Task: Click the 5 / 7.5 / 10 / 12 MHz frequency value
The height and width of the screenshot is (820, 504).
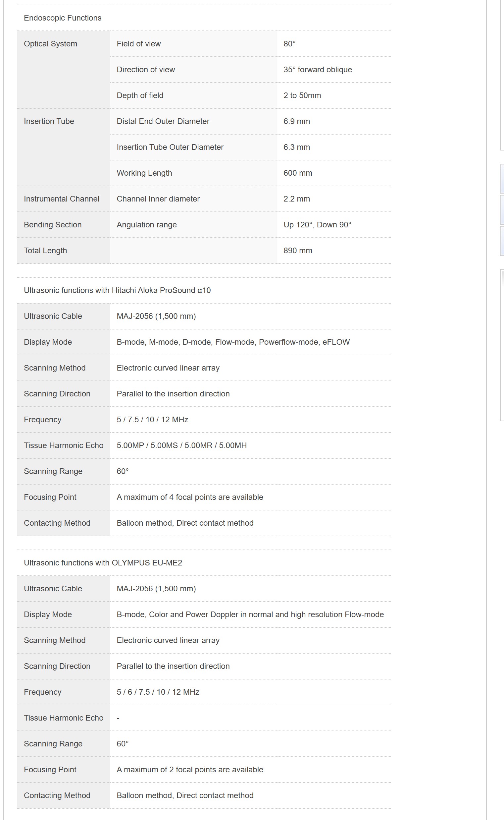Action: point(152,420)
